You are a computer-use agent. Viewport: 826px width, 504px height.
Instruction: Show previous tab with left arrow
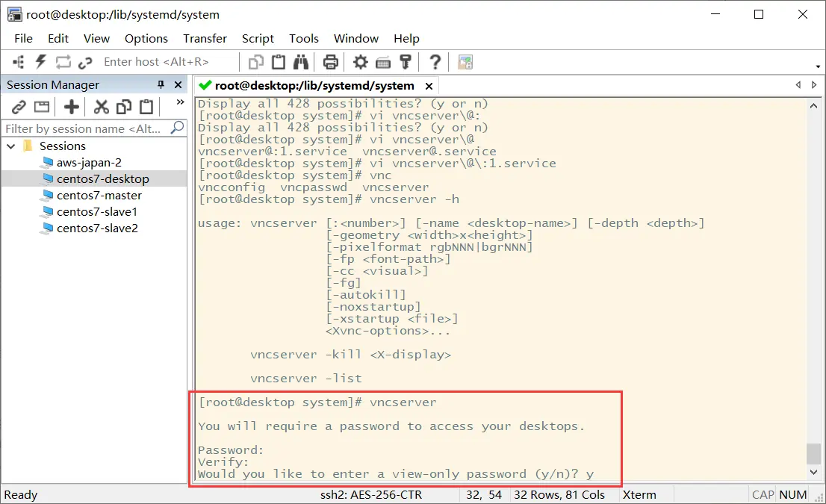(798, 85)
